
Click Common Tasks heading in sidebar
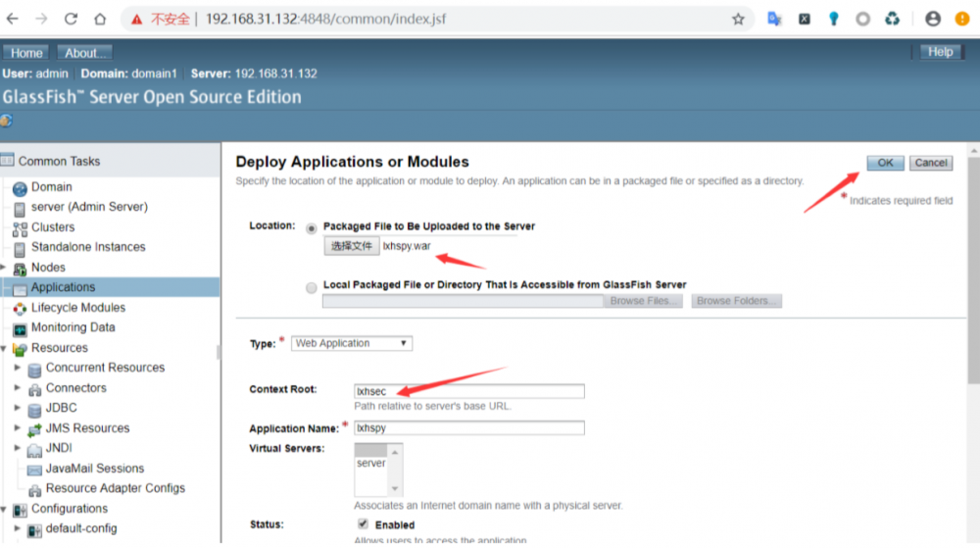click(x=60, y=161)
